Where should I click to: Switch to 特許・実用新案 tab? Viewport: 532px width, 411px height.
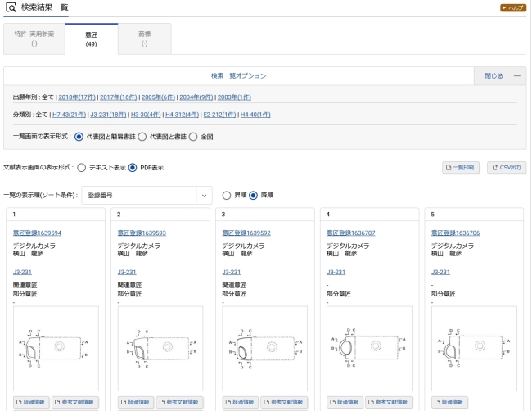pos(34,38)
